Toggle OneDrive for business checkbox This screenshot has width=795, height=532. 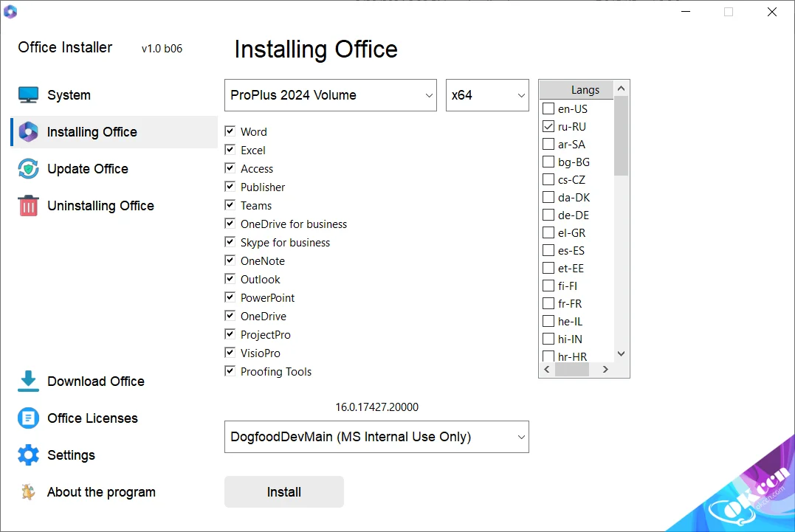tap(230, 224)
